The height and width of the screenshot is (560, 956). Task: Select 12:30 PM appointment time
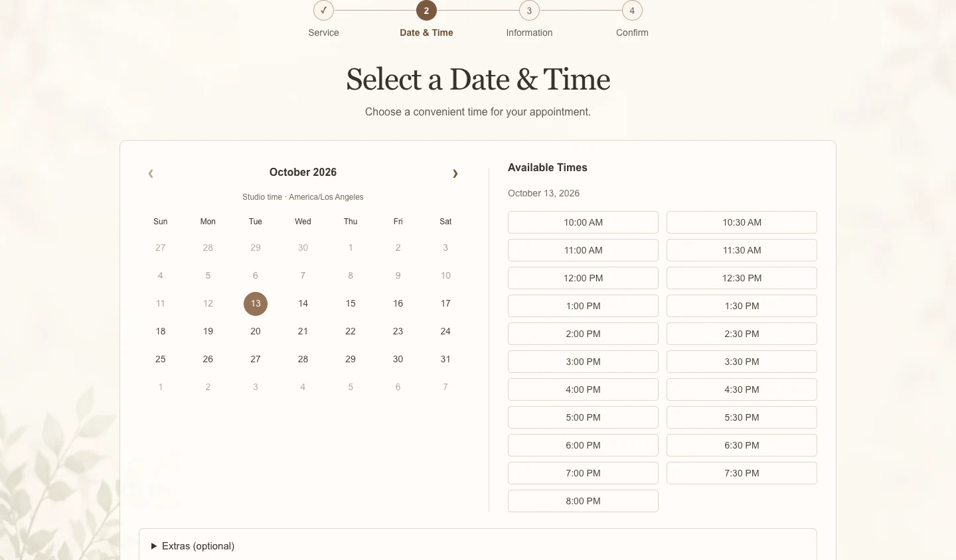[x=742, y=278]
